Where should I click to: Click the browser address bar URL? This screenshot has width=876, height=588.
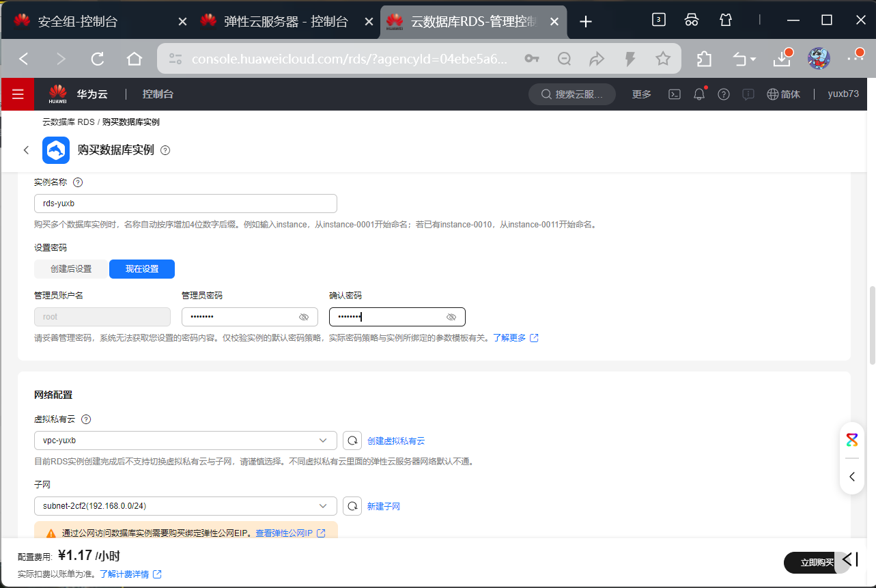(x=350, y=59)
